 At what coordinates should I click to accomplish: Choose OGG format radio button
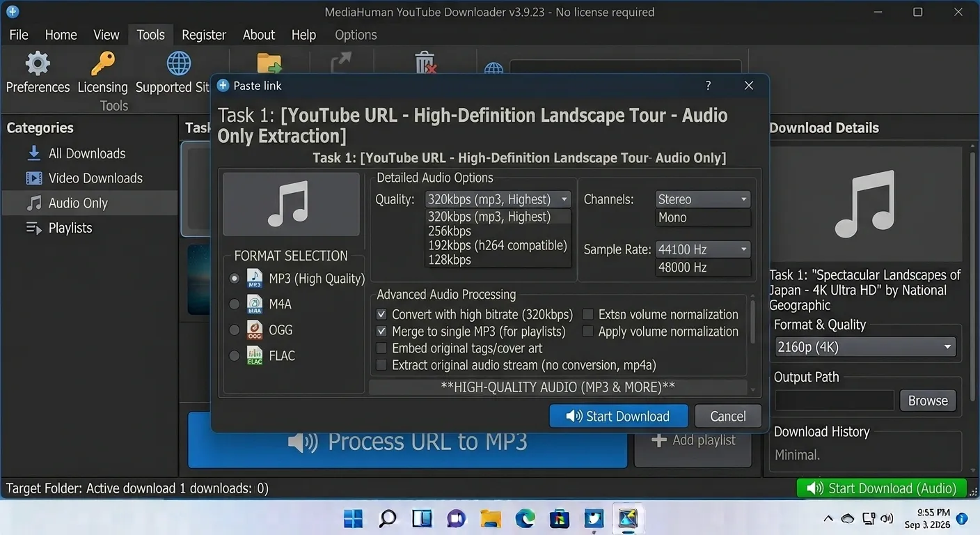(235, 330)
